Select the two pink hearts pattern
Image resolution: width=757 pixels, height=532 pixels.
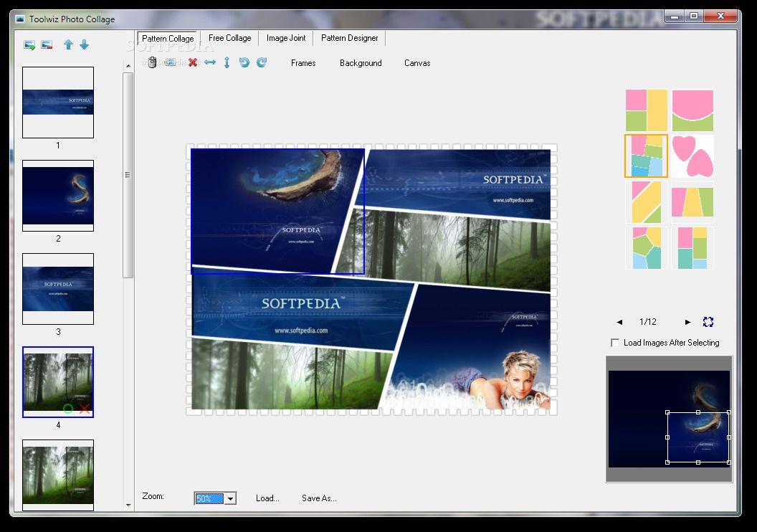coord(692,156)
